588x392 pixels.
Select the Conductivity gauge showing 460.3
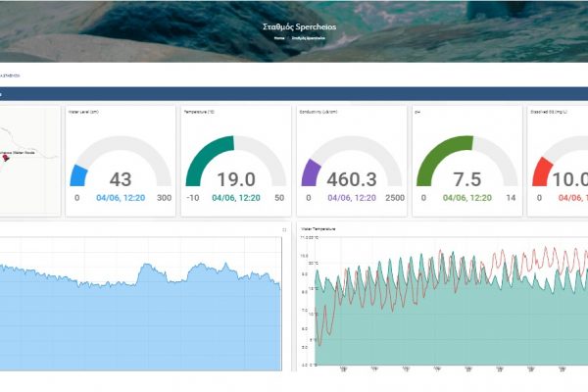[x=352, y=162]
